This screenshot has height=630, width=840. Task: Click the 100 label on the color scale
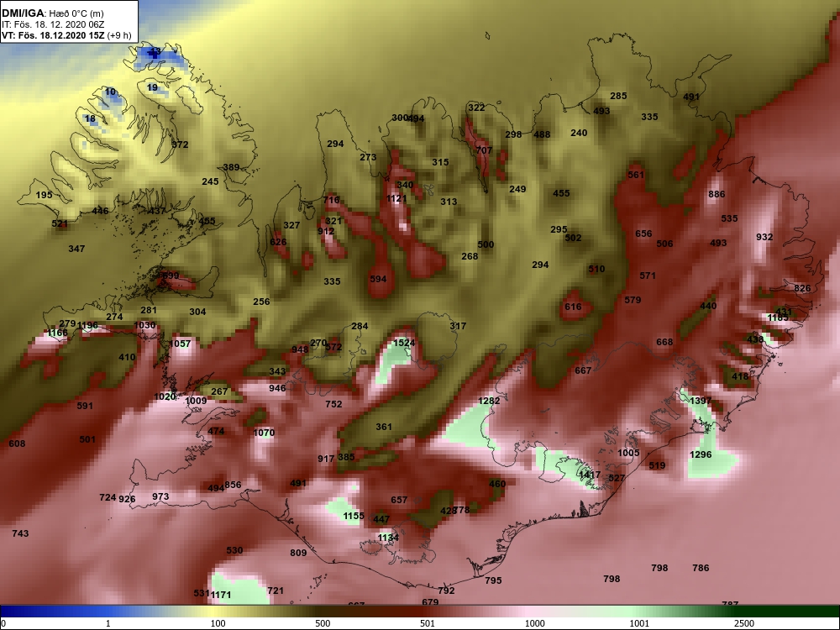(x=218, y=623)
